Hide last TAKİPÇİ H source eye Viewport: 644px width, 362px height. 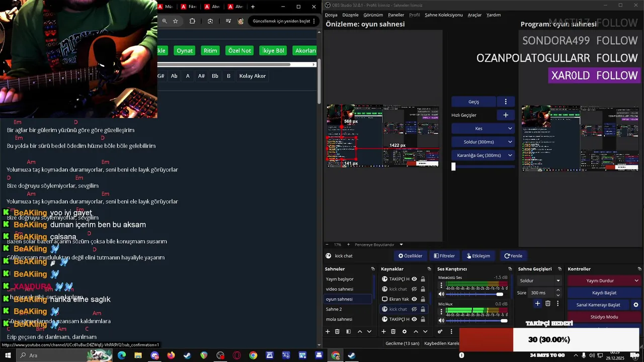[x=414, y=319]
